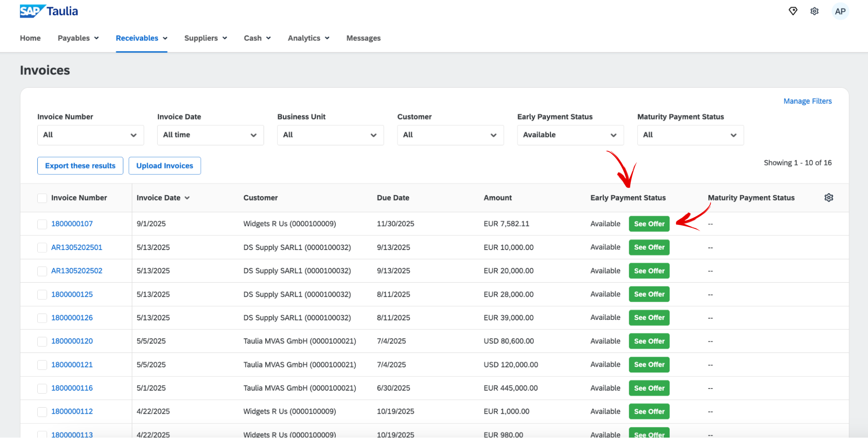
Task: Check the box for invoice 1800000112
Action: 42,412
